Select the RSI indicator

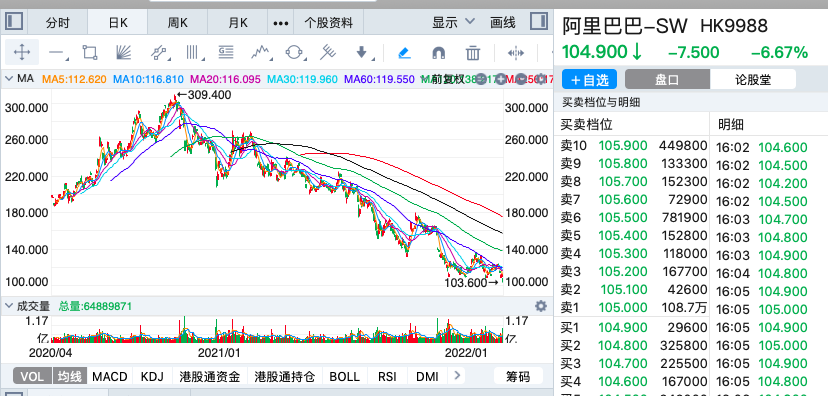387,376
